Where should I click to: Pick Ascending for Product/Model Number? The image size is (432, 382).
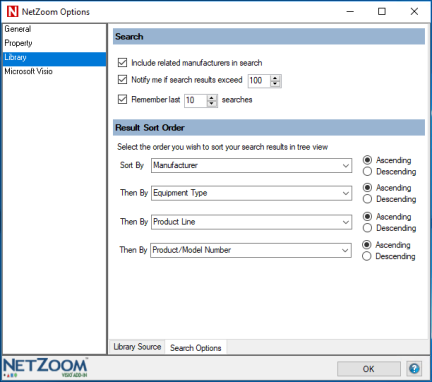pyautogui.click(x=366, y=245)
